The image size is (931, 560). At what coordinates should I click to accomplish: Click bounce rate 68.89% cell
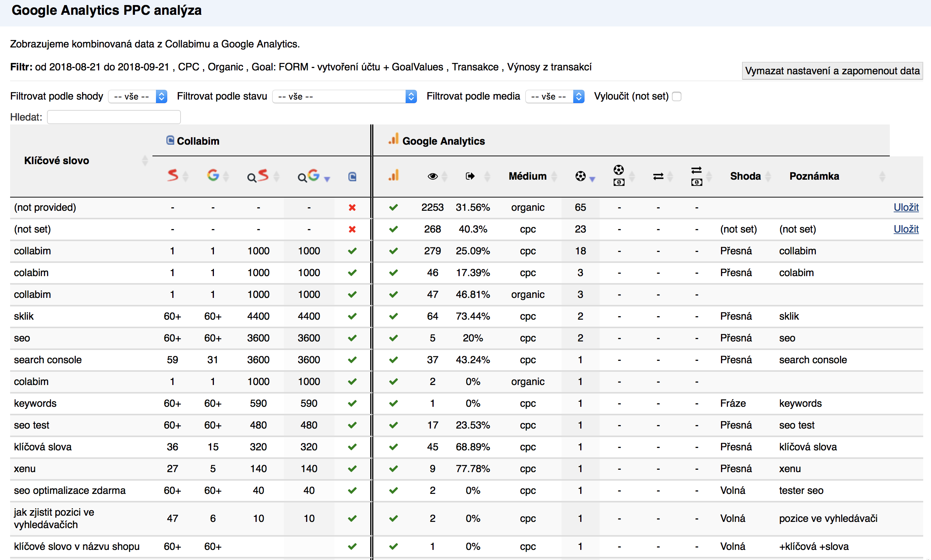click(x=473, y=447)
